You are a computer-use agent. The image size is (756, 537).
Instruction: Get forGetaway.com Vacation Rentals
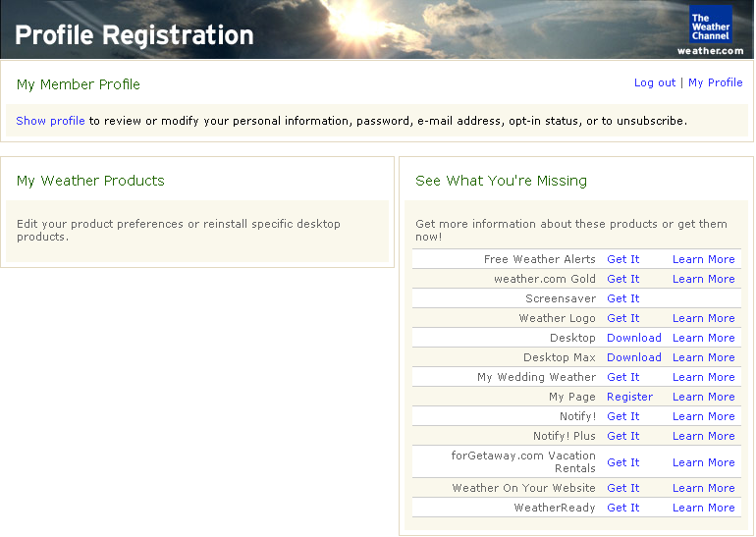622,462
